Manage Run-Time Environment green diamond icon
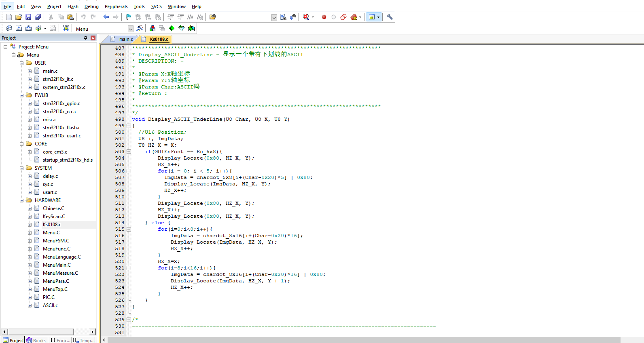Screen dimensions: 644x343 click(172, 28)
